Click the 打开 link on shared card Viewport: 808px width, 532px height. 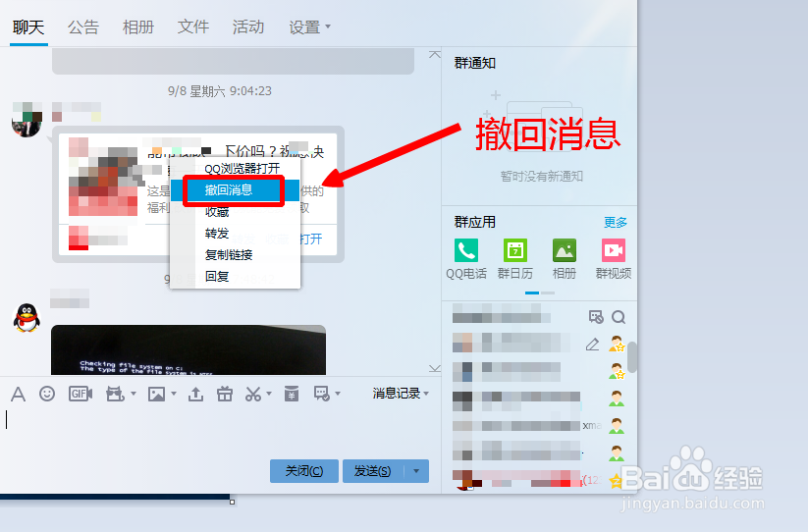pos(311,239)
